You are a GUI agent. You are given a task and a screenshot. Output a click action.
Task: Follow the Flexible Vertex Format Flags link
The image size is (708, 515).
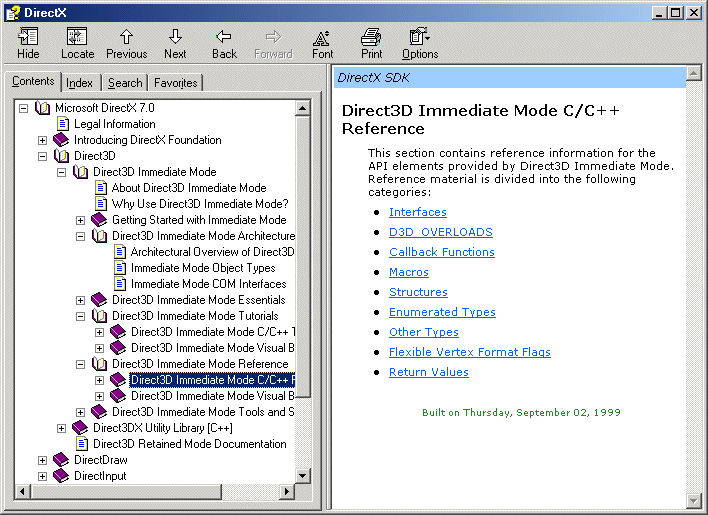coord(469,352)
